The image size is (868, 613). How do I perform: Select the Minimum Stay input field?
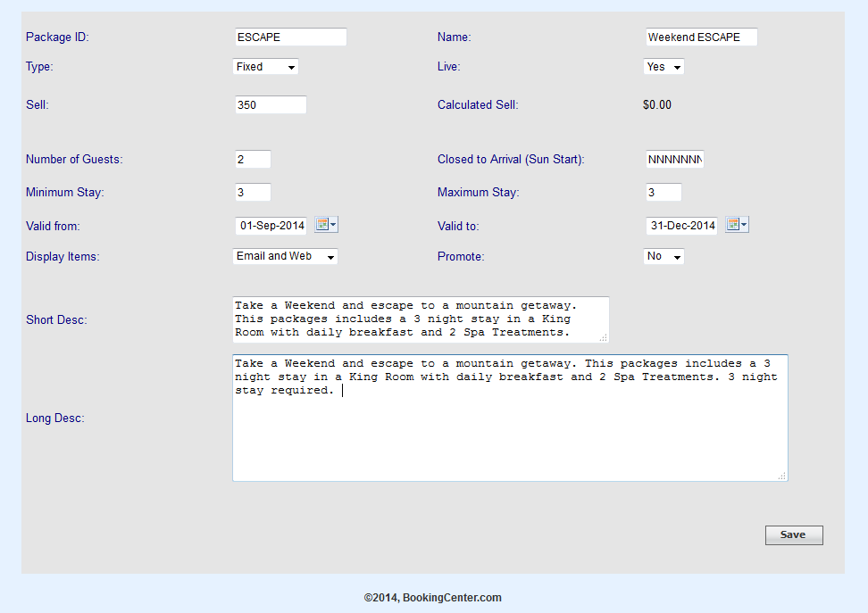(x=253, y=193)
